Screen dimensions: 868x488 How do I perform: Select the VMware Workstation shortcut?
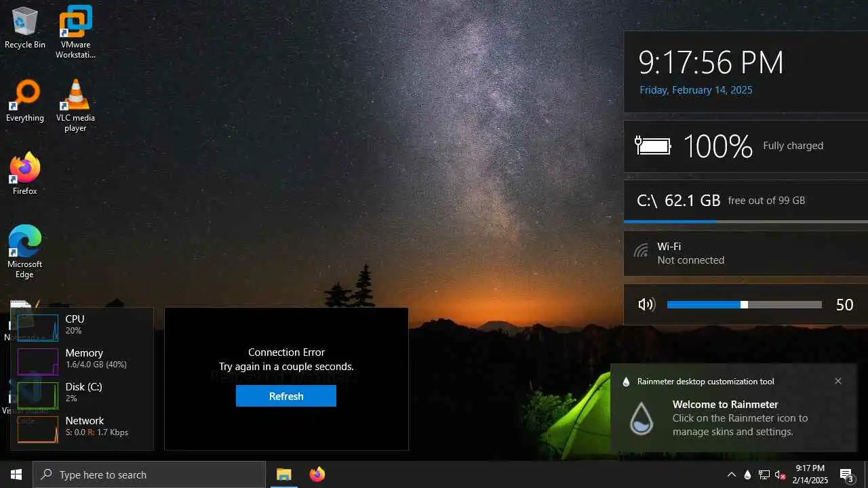tap(75, 31)
